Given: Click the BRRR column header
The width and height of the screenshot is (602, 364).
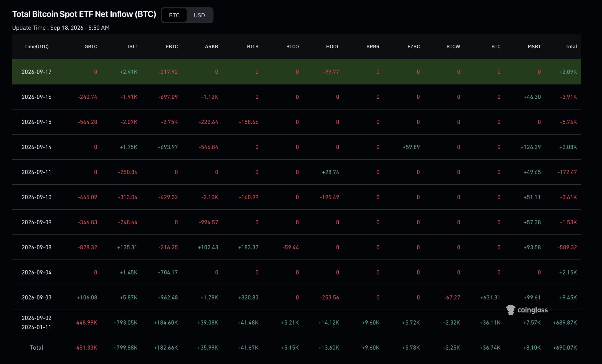Looking at the screenshot, I should click(x=373, y=46).
